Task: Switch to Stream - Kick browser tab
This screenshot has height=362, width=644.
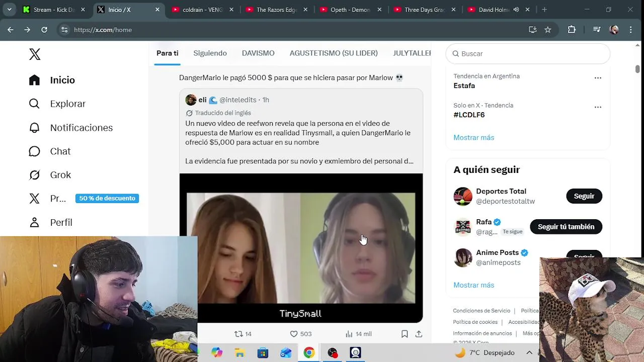Action: 55,10
